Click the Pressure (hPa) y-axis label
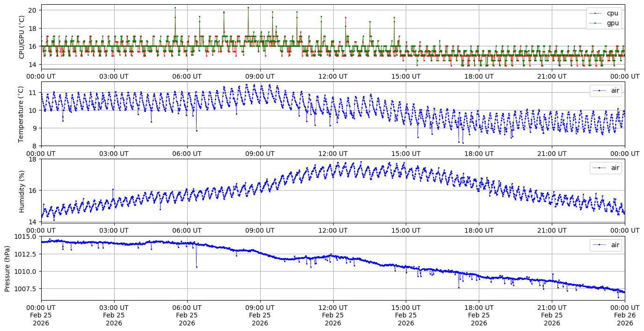 pos(7,268)
